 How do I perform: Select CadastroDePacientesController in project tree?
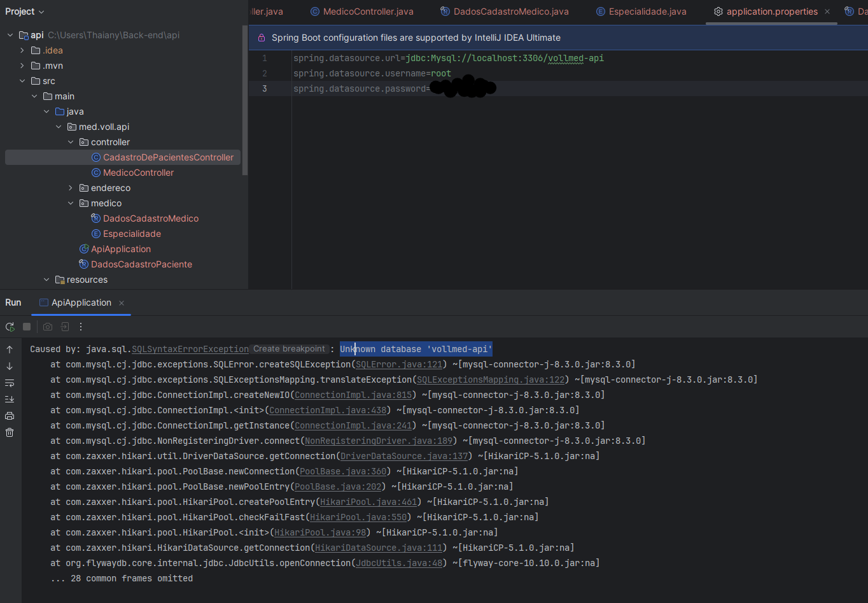123,157
